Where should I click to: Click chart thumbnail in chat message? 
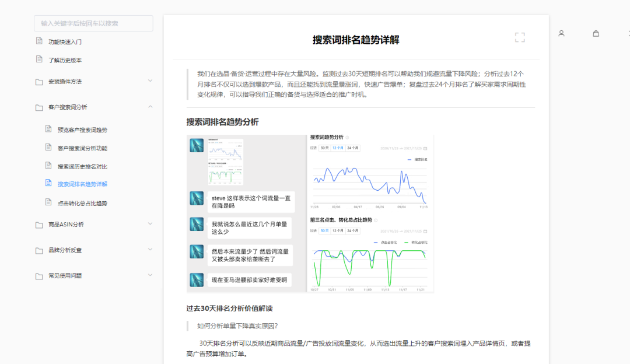pyautogui.click(x=225, y=162)
